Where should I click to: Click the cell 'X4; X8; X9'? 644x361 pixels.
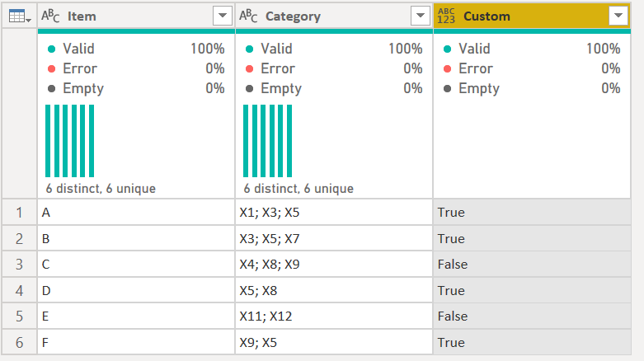[334, 265]
